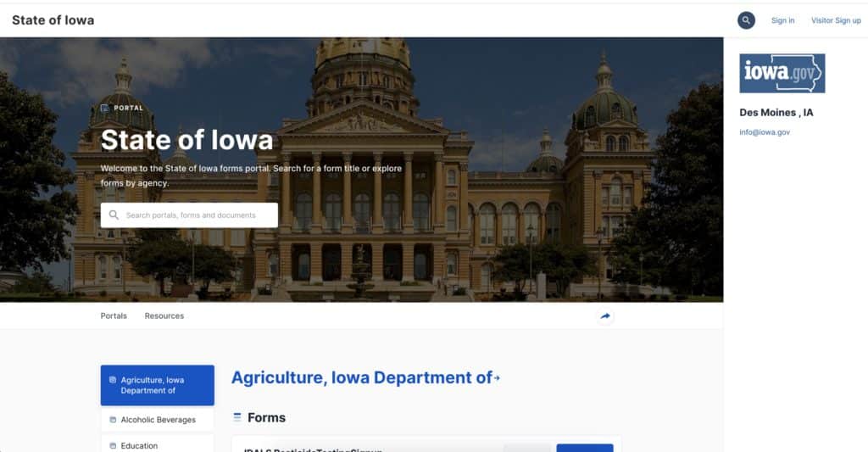Open the Agriculture, Iowa Department of heading link
868x452 pixels.
click(361, 377)
